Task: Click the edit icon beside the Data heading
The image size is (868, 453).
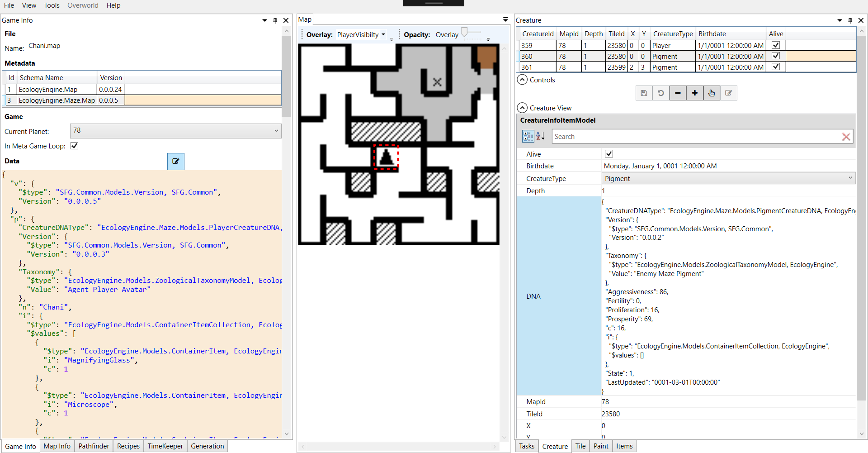Action: tap(176, 161)
